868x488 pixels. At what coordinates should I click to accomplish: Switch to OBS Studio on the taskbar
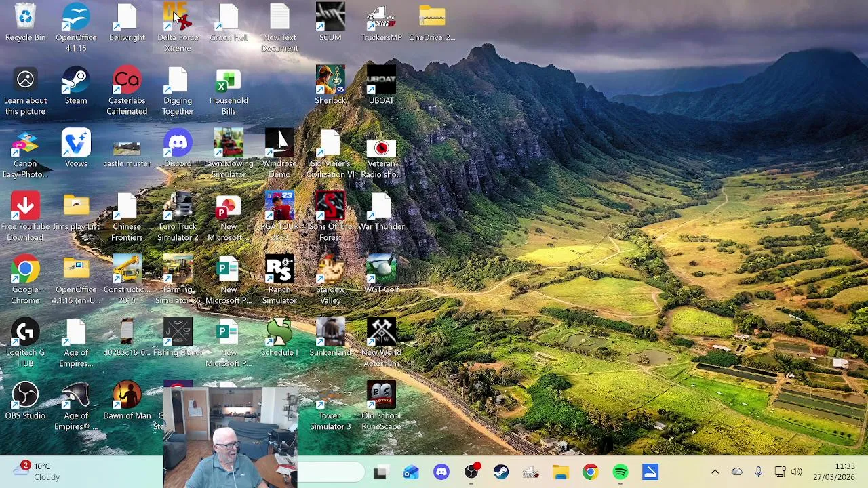471,472
